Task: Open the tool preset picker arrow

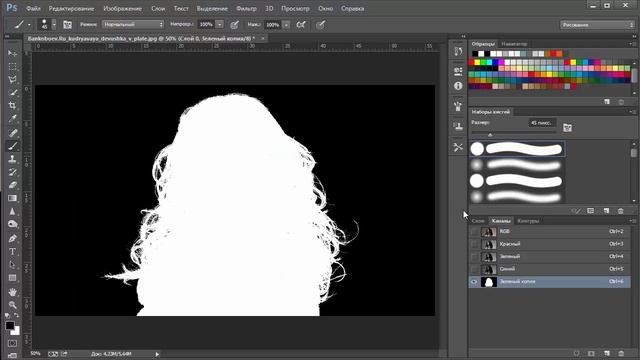Action: pos(29,25)
